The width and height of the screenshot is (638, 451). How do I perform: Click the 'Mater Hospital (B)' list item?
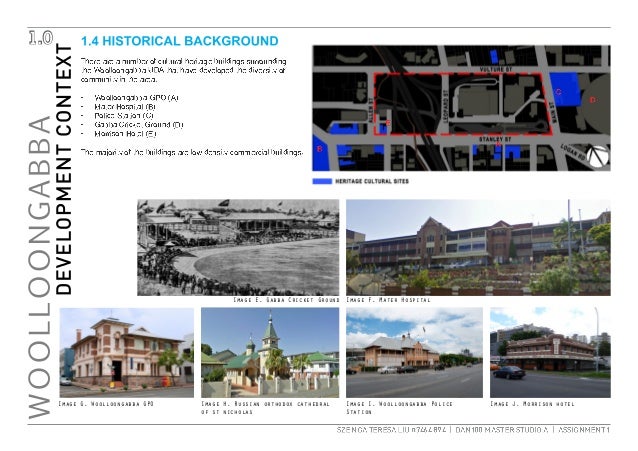(125, 107)
